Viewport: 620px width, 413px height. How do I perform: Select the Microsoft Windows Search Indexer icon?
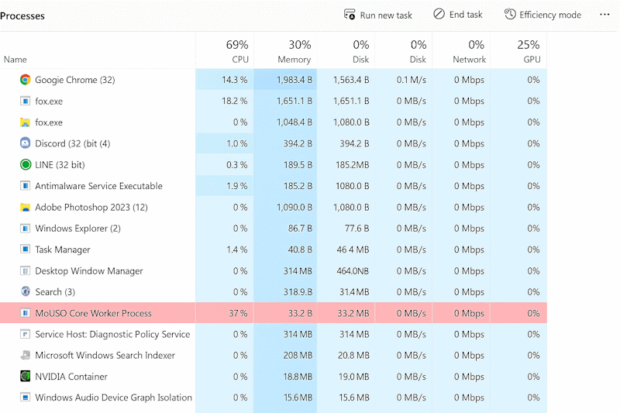pos(25,355)
